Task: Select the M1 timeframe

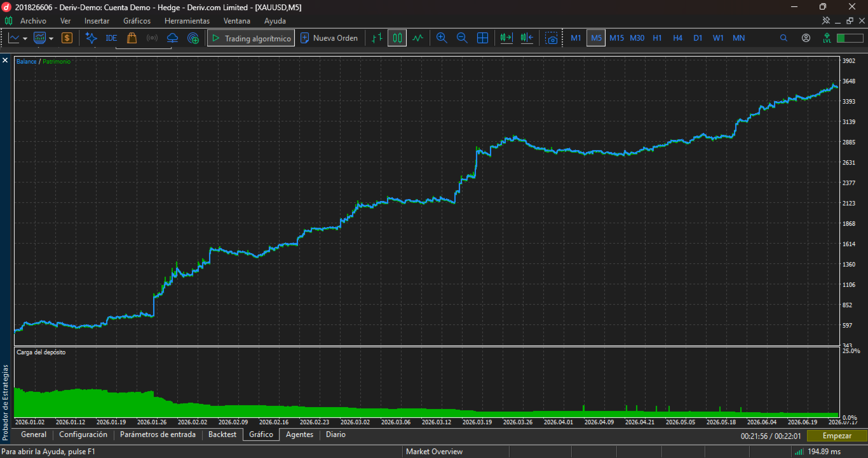Action: coord(576,38)
